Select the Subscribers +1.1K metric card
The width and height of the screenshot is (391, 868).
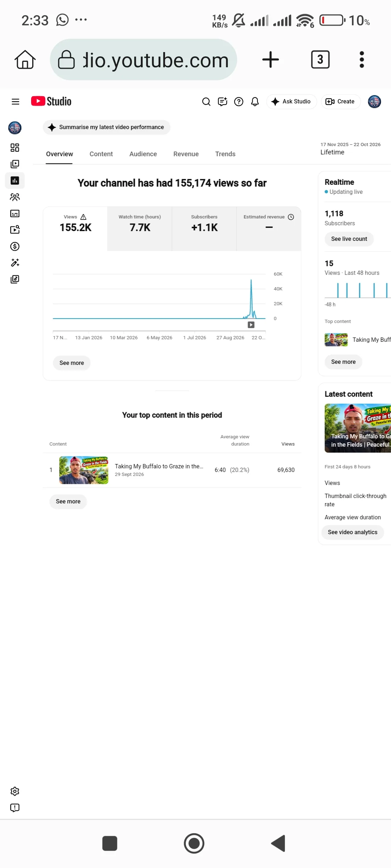pos(204,229)
